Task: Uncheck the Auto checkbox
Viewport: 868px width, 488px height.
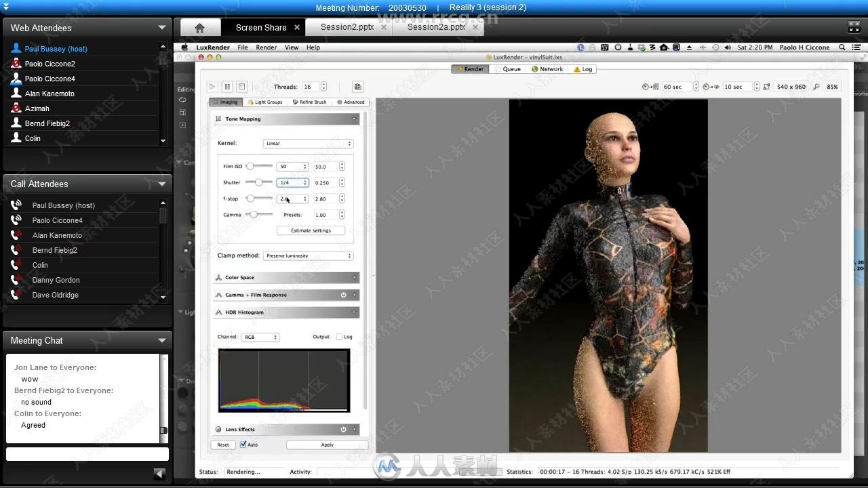Action: (x=243, y=445)
